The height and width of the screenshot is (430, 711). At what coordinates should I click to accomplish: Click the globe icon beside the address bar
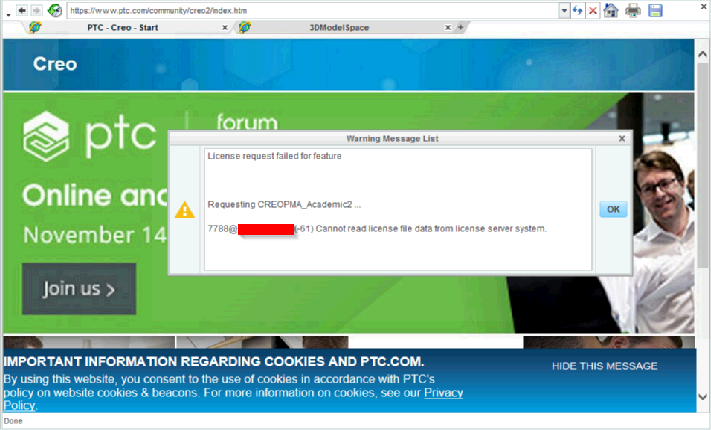(55, 10)
